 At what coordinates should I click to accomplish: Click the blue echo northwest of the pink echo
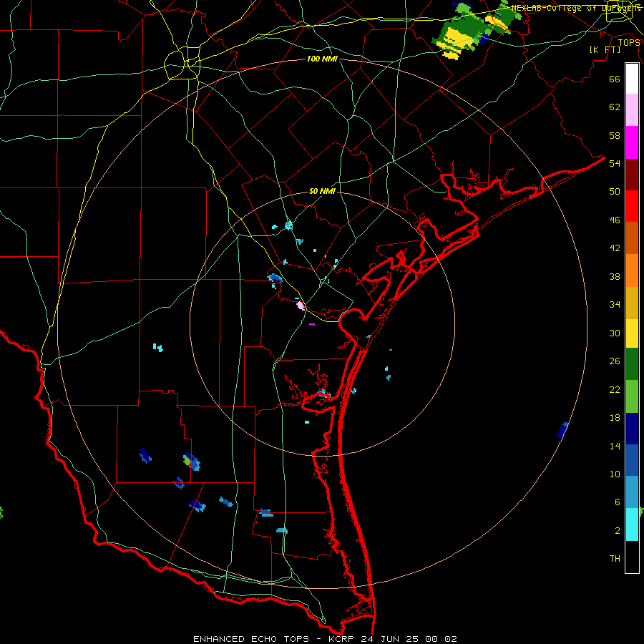[275, 278]
